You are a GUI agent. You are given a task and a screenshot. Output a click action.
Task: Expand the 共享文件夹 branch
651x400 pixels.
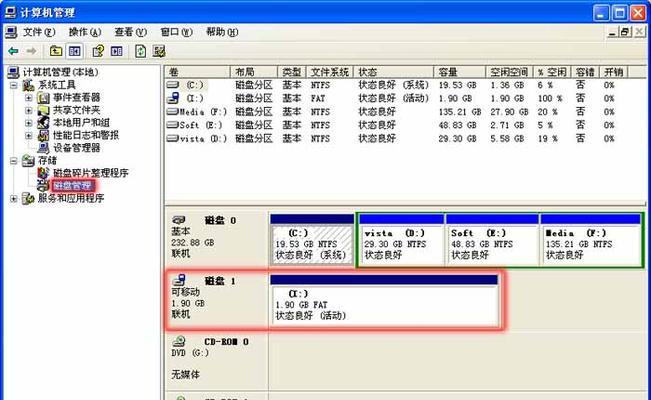coord(29,110)
